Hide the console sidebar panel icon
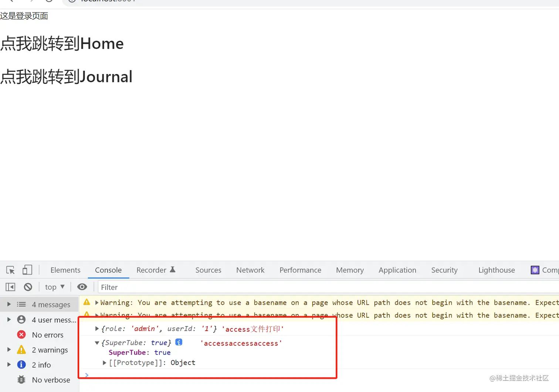 (11, 287)
